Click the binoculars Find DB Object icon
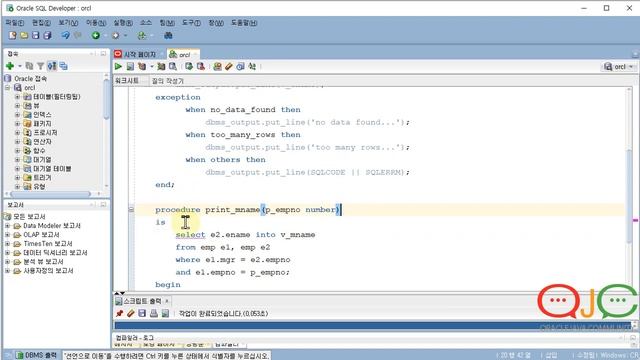The image size is (640, 360). pos(168,36)
